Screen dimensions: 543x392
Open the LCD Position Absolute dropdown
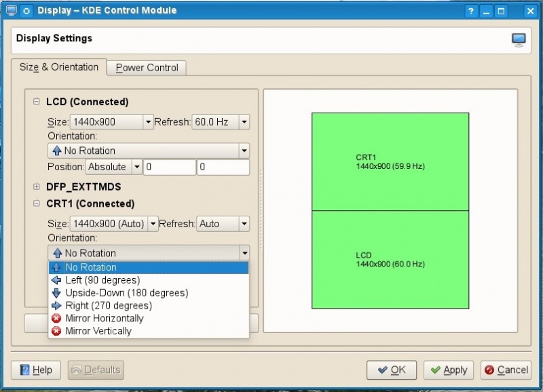[x=113, y=167]
